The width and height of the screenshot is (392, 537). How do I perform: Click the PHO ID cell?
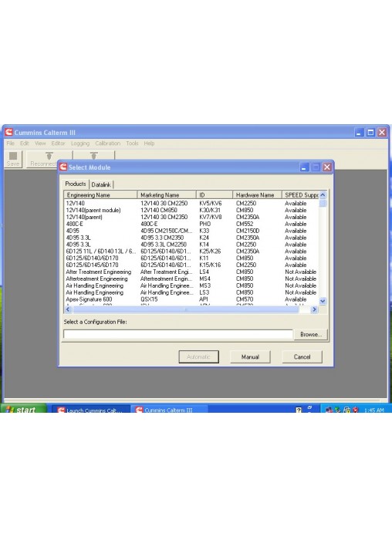[x=204, y=224]
